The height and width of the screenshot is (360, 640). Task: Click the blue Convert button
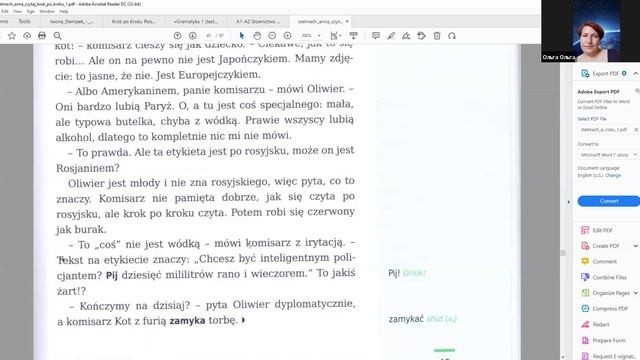tap(609, 201)
